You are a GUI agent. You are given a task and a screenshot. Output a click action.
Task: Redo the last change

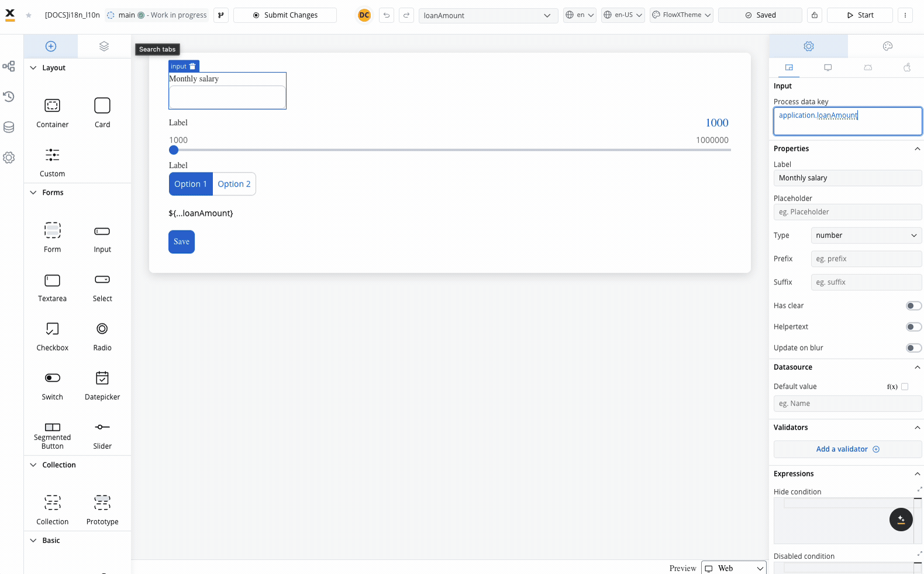[x=406, y=15]
